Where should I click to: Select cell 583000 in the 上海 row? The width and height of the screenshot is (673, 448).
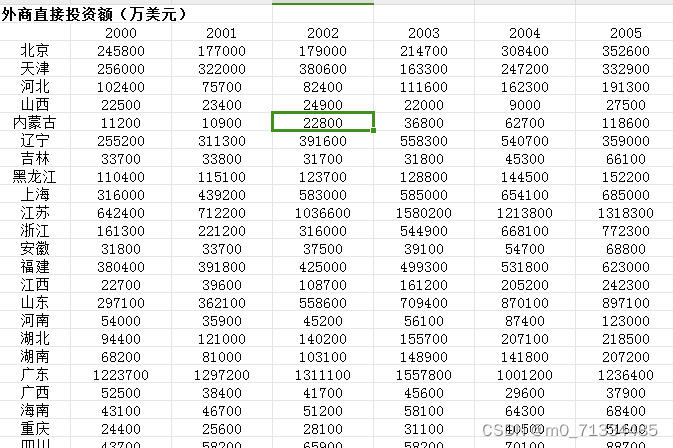pos(323,195)
